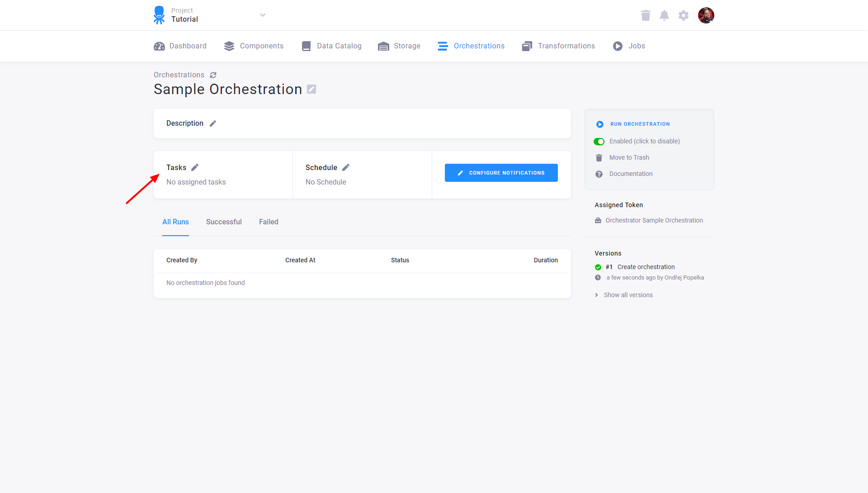Disable the orchestration with the Enabled toggle
Screen dimensions: 868x493
tap(599, 141)
